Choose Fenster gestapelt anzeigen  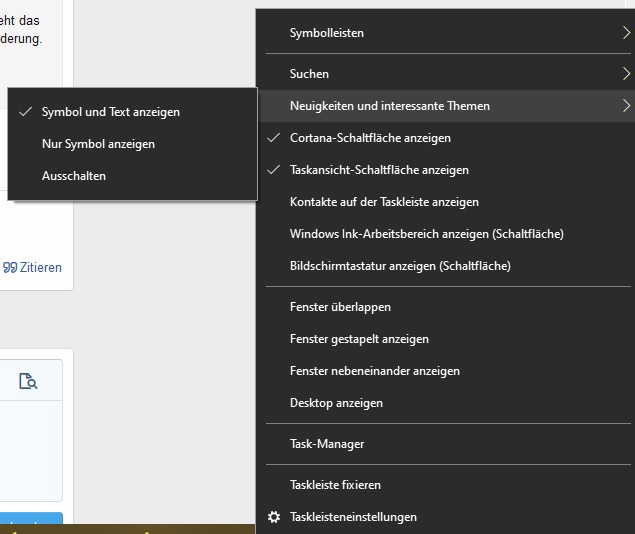coord(359,339)
